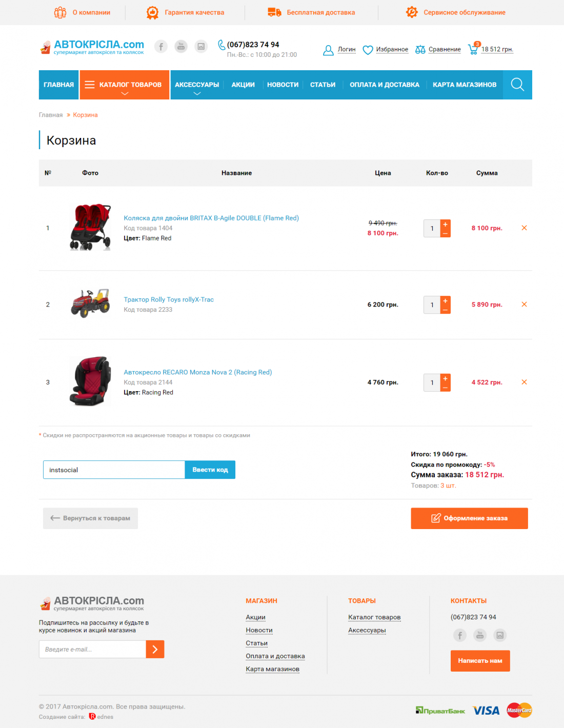
Task: Go to Оплата и доставка page
Action: (x=385, y=85)
